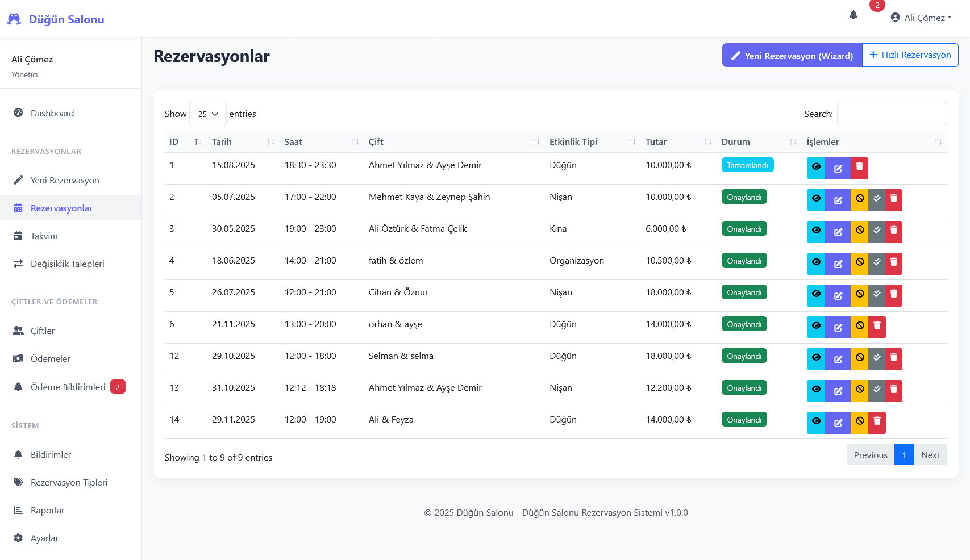Mark fatih & özlem reservation as completed
Screen dimensions: 970x560
[877, 264]
